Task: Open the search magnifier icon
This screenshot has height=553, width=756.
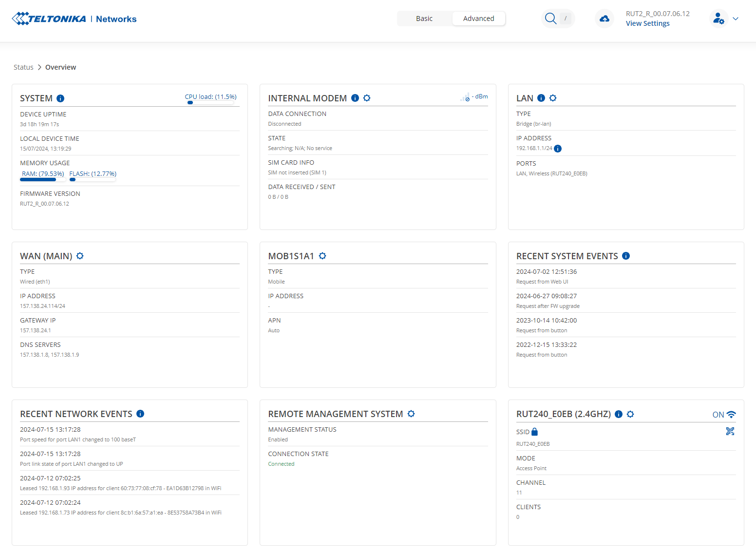Action: [x=550, y=19]
